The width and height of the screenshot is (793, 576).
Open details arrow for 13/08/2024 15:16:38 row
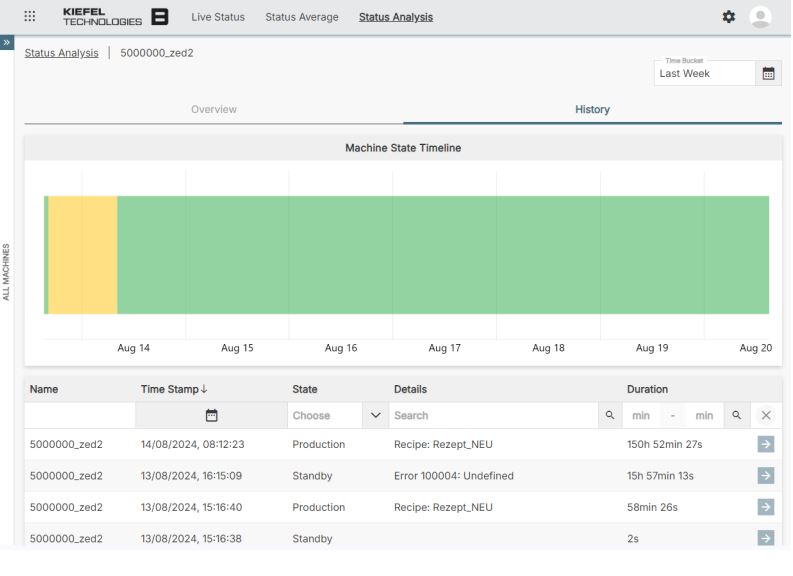766,538
